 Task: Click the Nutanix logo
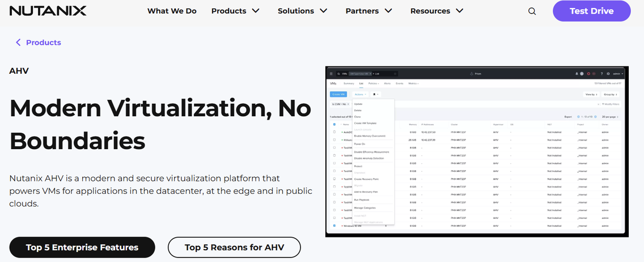(x=48, y=11)
